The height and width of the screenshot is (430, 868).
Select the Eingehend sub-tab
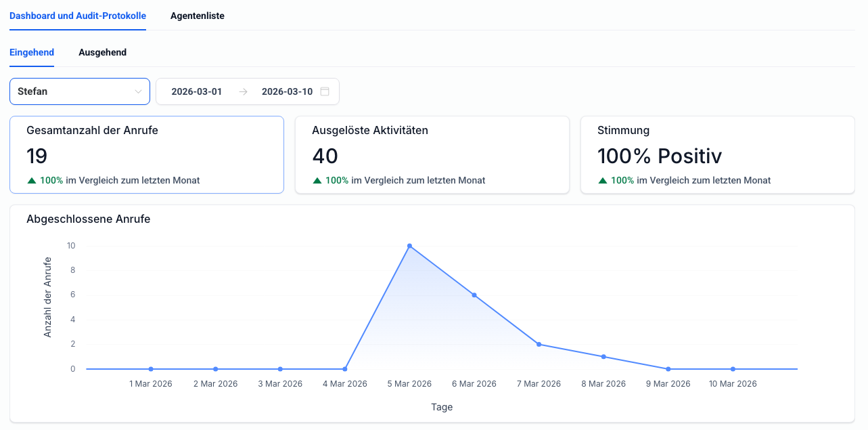(32, 52)
